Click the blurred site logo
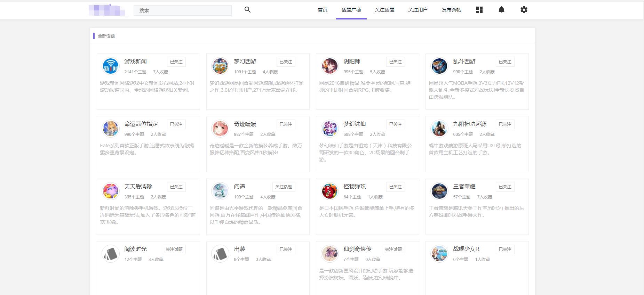 point(107,10)
